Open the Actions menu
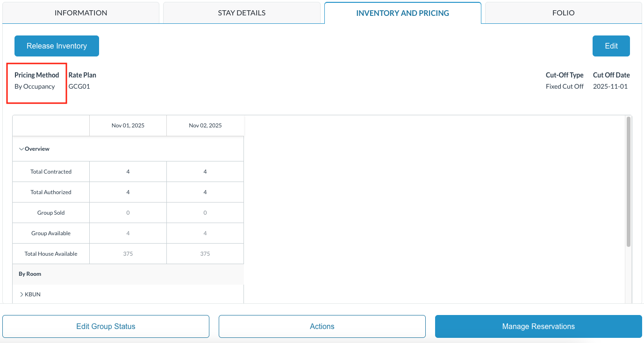 [x=322, y=326]
